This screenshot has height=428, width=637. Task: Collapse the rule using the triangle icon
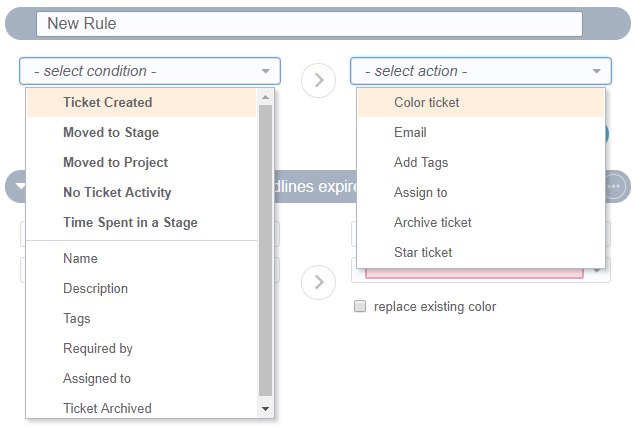[19, 187]
